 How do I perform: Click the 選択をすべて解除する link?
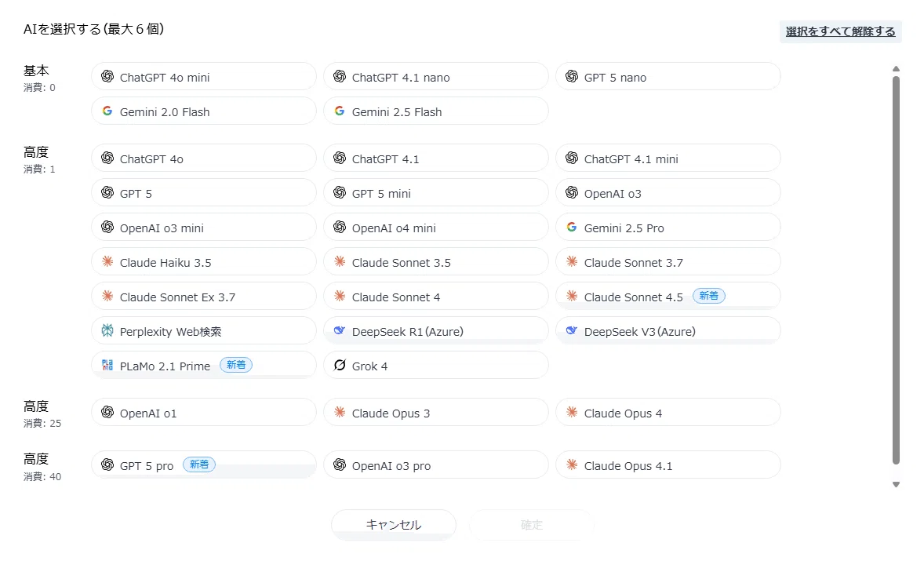840,32
